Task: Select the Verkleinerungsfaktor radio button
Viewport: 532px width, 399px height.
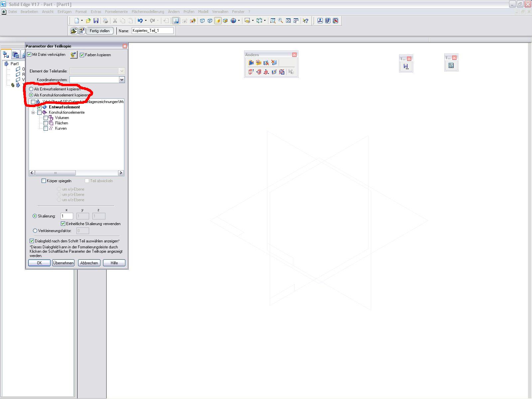Action: click(x=35, y=231)
